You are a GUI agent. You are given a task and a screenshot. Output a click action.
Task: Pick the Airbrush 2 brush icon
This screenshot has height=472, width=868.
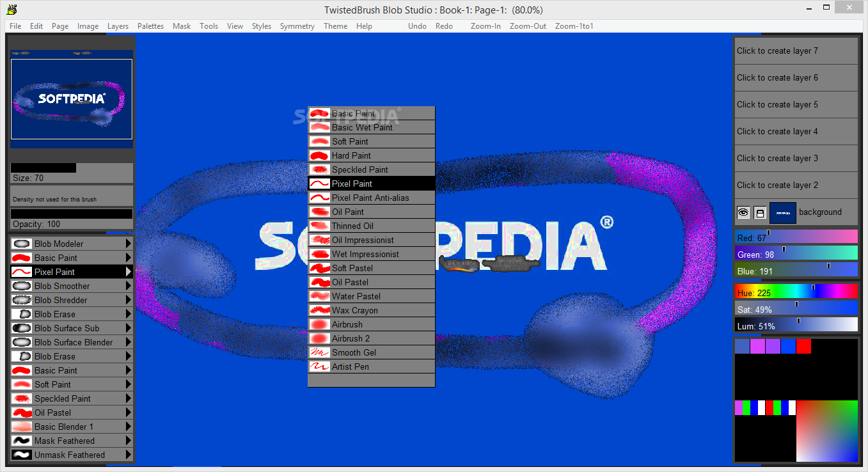point(319,338)
